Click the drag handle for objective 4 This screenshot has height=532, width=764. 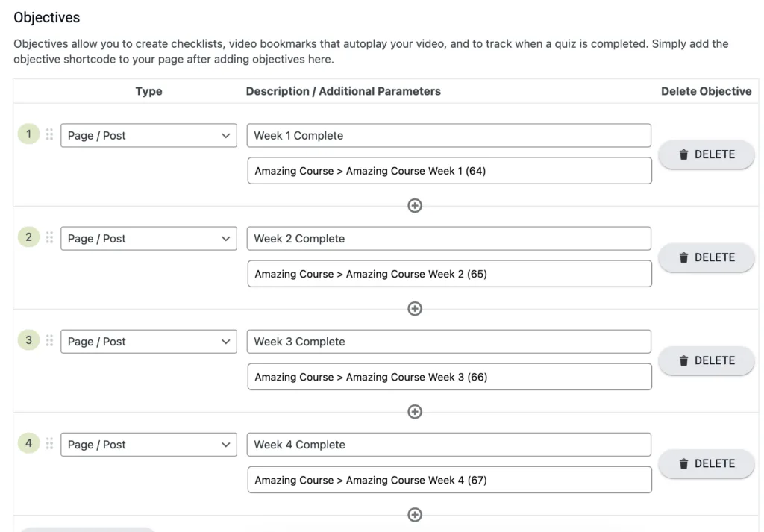[x=49, y=443]
